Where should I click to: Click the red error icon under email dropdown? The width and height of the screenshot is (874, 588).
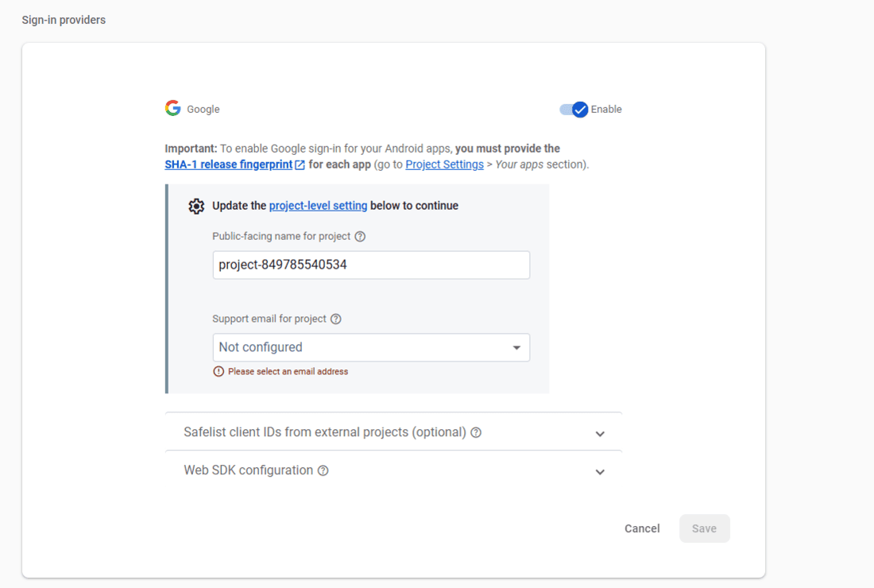[218, 372]
